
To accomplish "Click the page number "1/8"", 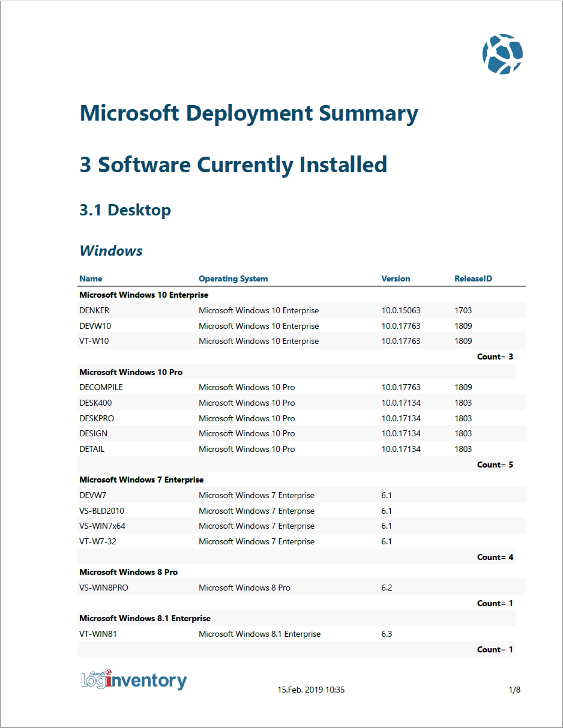I will point(514,690).
